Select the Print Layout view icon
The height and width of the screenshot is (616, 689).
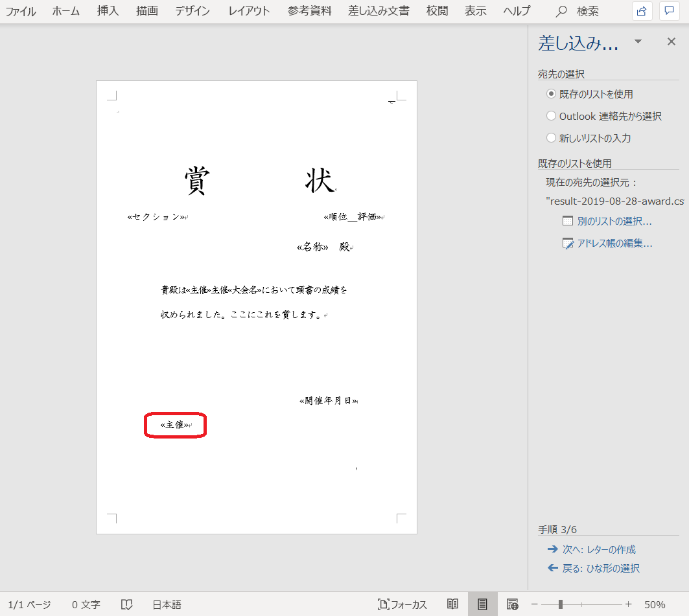click(482, 604)
